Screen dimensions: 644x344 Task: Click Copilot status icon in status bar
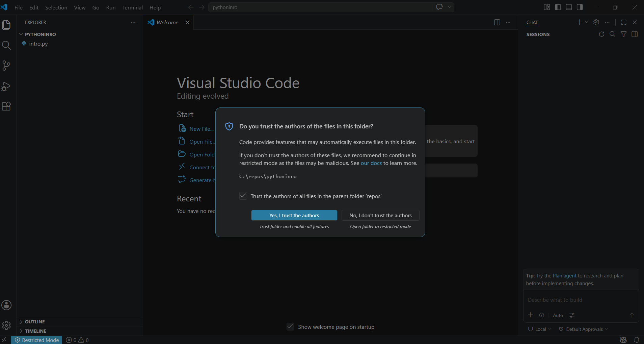pos(623,340)
